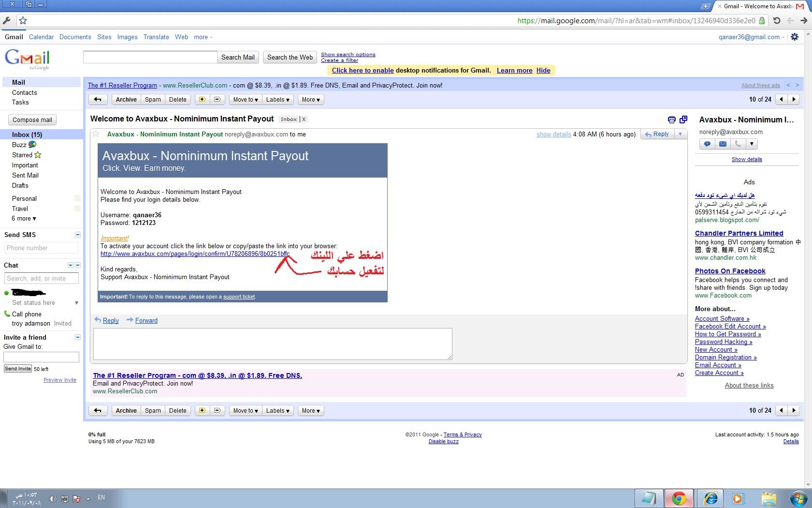Archive the conversation from top toolbar
The height and width of the screenshot is (508, 812).
coord(126,99)
